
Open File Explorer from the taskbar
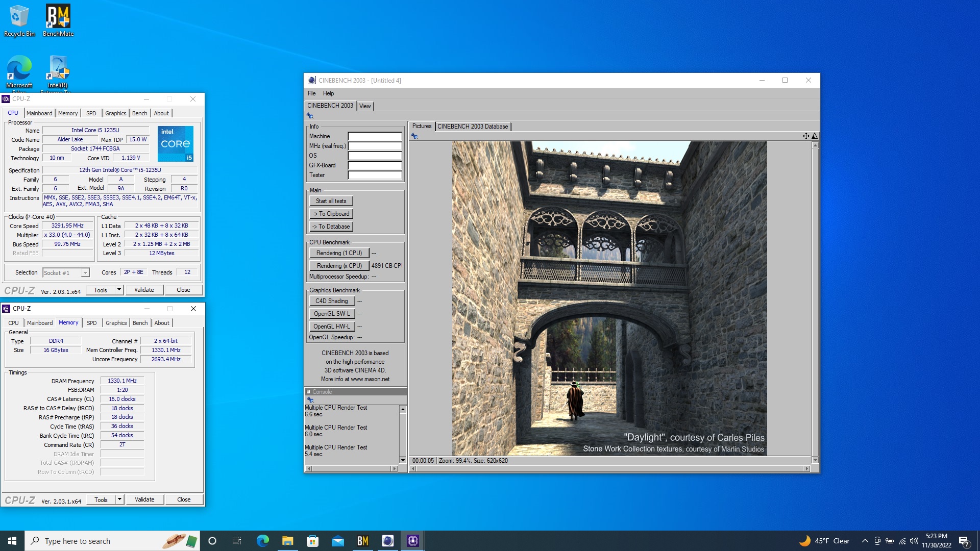click(x=287, y=541)
